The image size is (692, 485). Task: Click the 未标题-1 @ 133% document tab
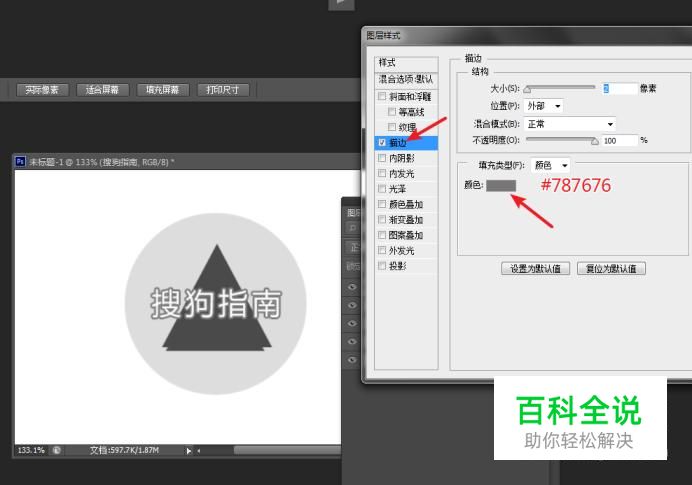[x=102, y=162]
